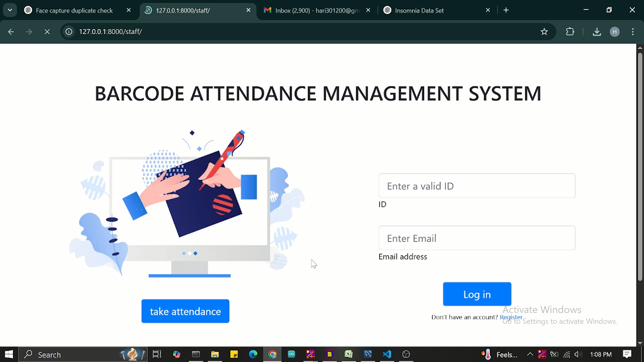
Task: Open Excel from the taskbar
Action: (348, 354)
